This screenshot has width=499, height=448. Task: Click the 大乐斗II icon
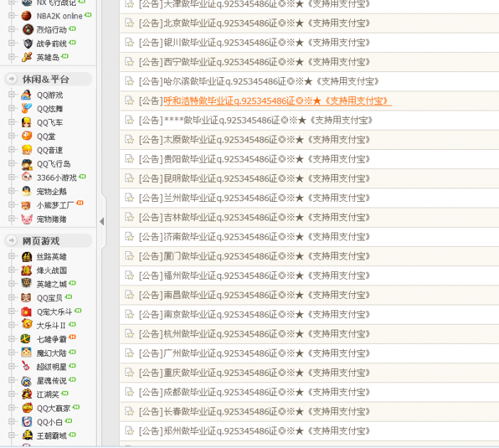tap(26, 325)
